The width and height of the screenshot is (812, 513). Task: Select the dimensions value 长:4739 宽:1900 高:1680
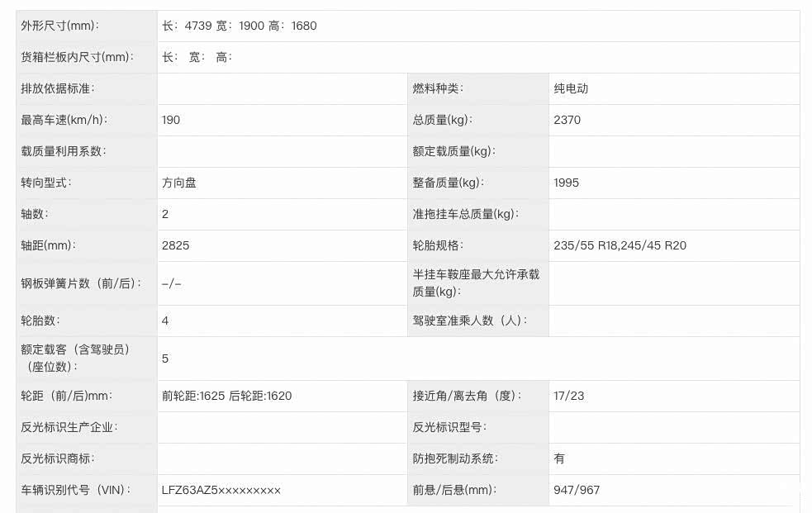240,26
